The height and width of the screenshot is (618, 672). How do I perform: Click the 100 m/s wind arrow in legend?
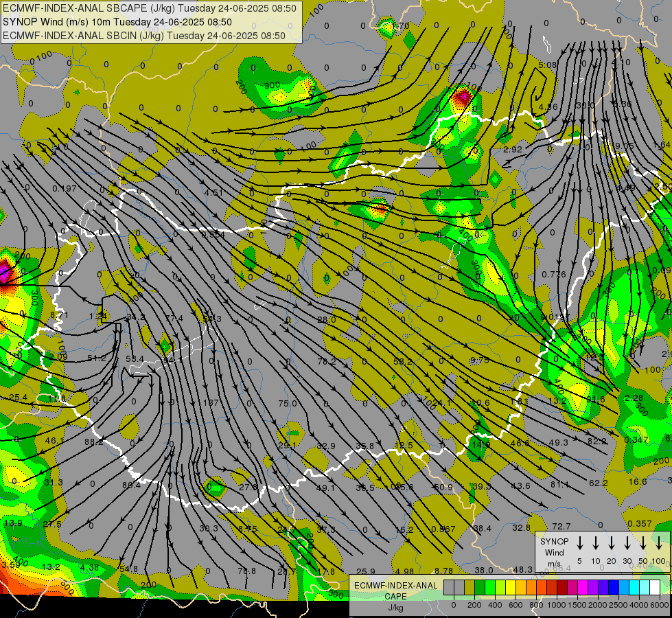coord(659,542)
